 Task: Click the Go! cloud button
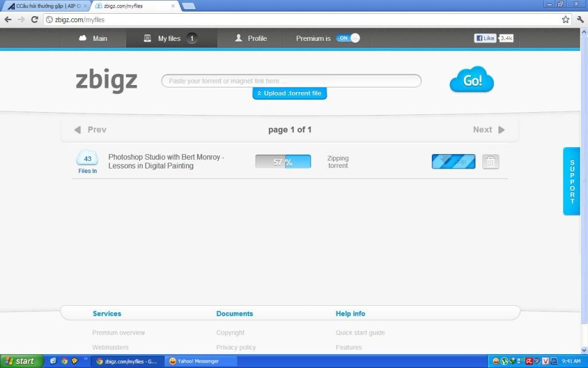tap(472, 79)
